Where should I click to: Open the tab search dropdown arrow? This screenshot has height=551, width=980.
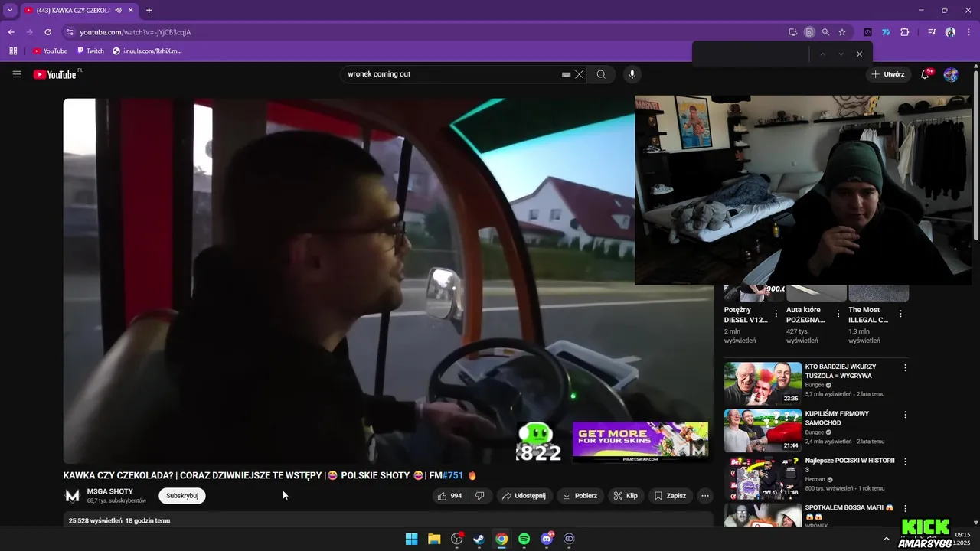[10, 10]
